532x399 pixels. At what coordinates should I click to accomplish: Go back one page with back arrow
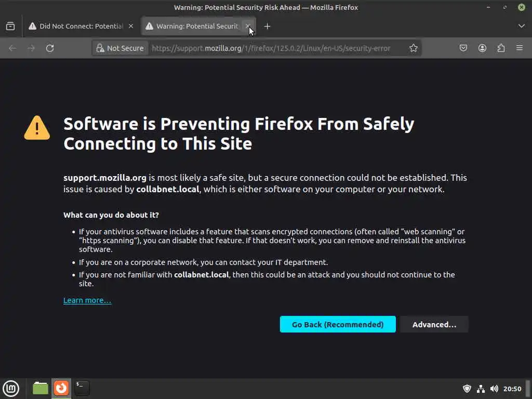12,48
